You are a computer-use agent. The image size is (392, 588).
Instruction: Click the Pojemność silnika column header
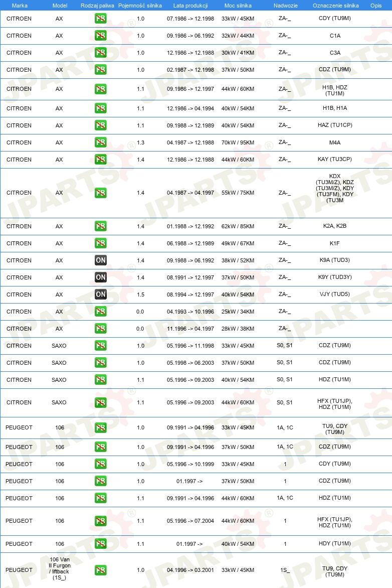[x=140, y=6]
